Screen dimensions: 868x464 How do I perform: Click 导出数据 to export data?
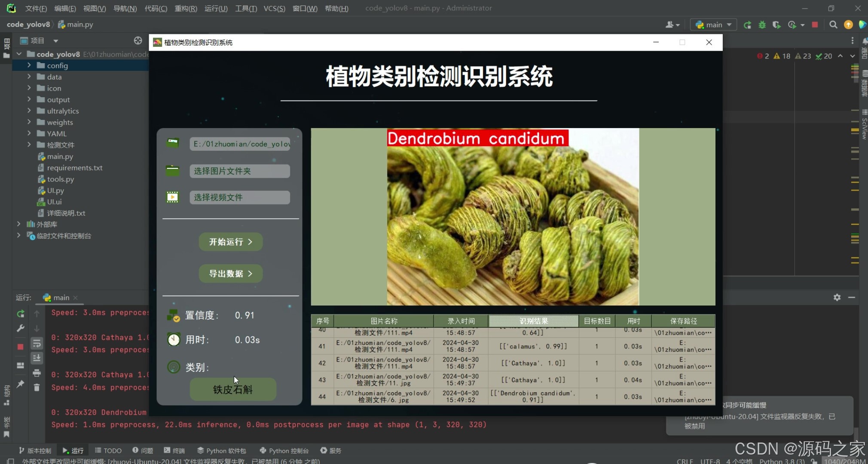(230, 273)
